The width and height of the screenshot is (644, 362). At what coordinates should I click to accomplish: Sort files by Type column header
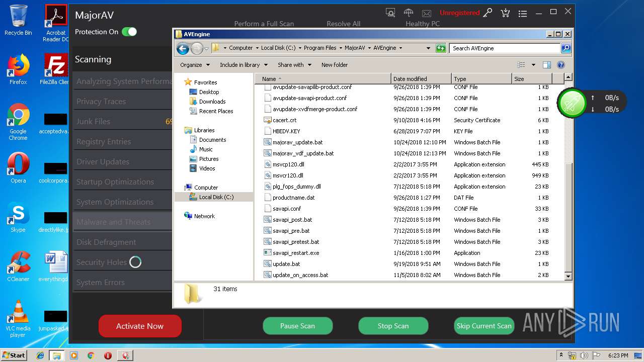pos(481,79)
